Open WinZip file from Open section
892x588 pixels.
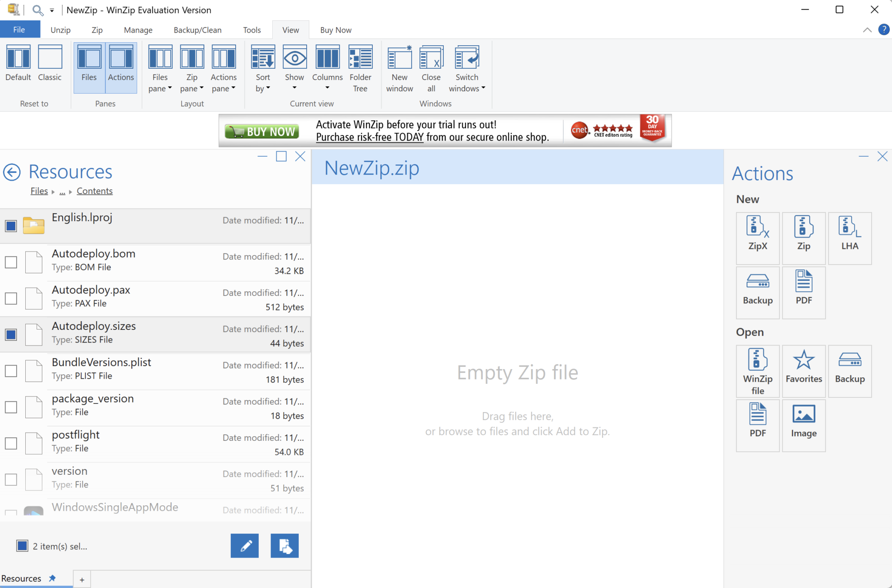pos(757,370)
